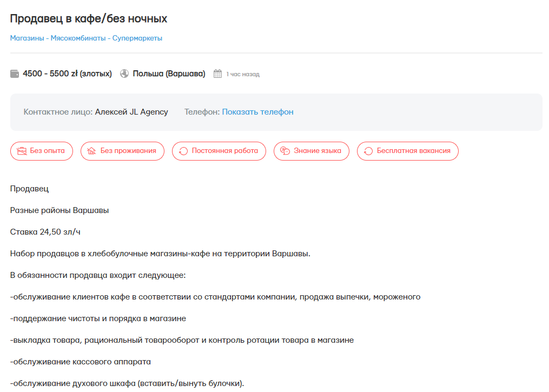Click the circular arrow icon in 'Постоянная работа'
The width and height of the screenshot is (549, 392).
[183, 151]
